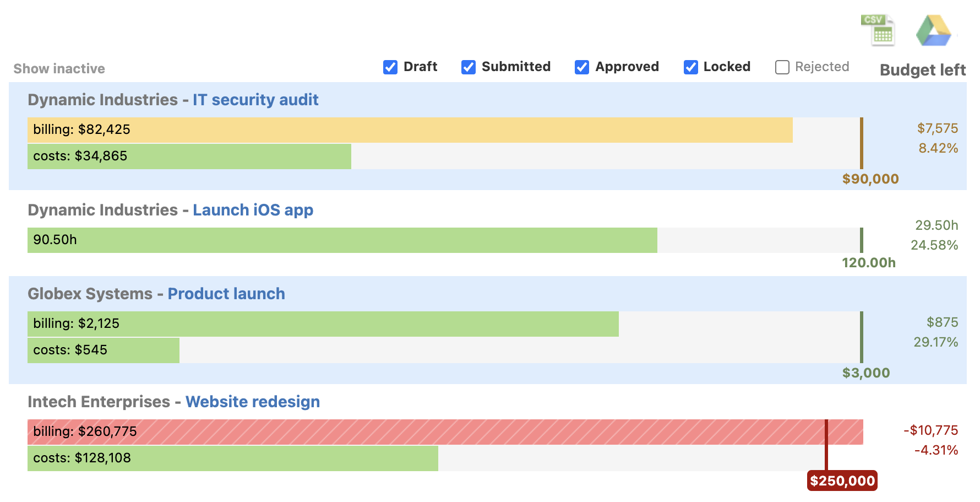
Task: Open the Launch iOS app project link
Action: pyautogui.click(x=253, y=210)
